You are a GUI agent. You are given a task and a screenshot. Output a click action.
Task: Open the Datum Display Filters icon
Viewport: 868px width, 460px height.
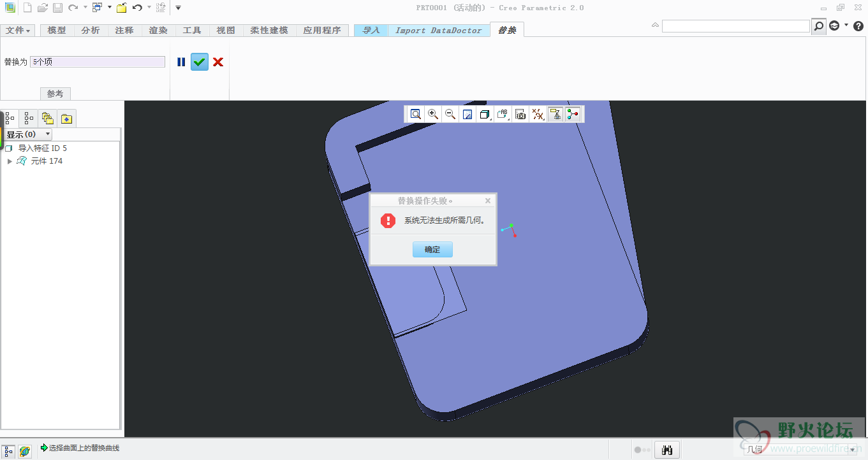538,114
